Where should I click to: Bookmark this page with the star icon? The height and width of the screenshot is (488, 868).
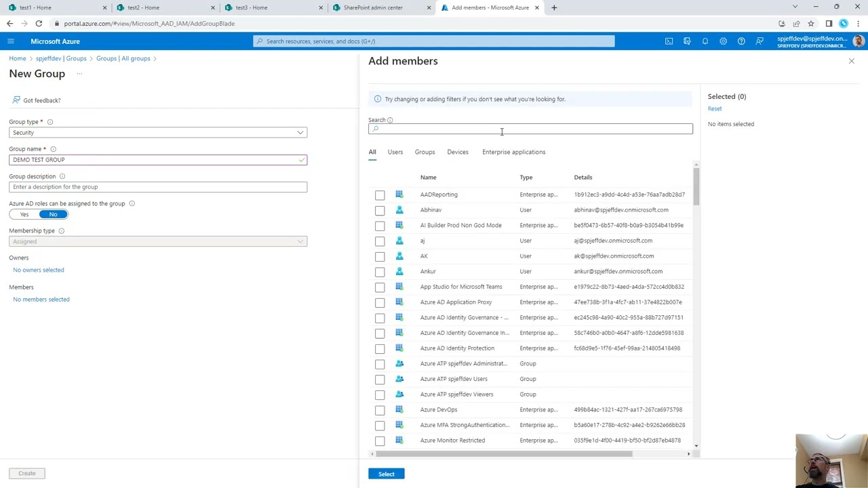pyautogui.click(x=810, y=24)
